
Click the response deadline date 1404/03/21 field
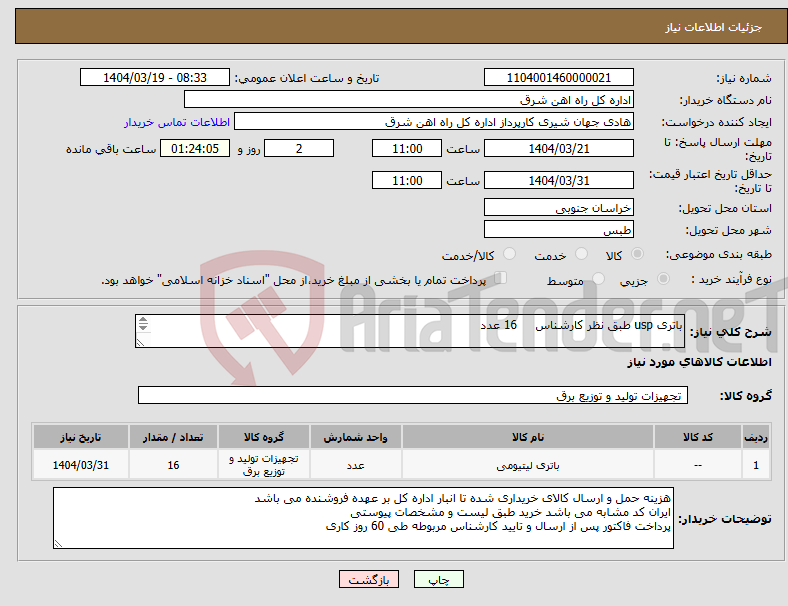pos(558,149)
